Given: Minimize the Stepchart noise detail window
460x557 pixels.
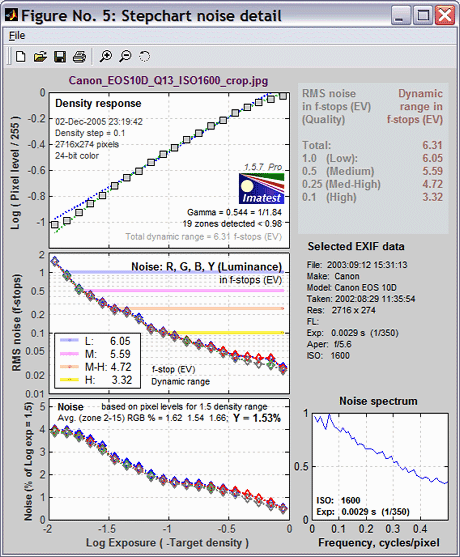Looking at the screenshot, I should [401, 16].
